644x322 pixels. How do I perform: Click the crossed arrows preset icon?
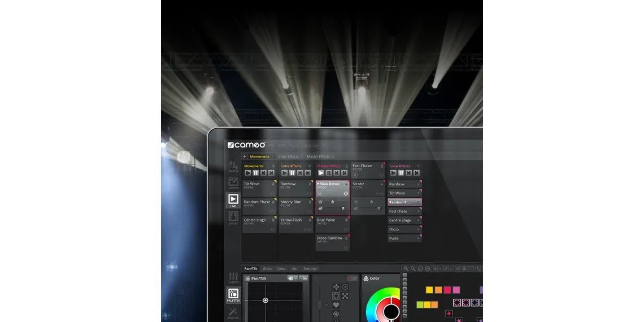click(345, 295)
